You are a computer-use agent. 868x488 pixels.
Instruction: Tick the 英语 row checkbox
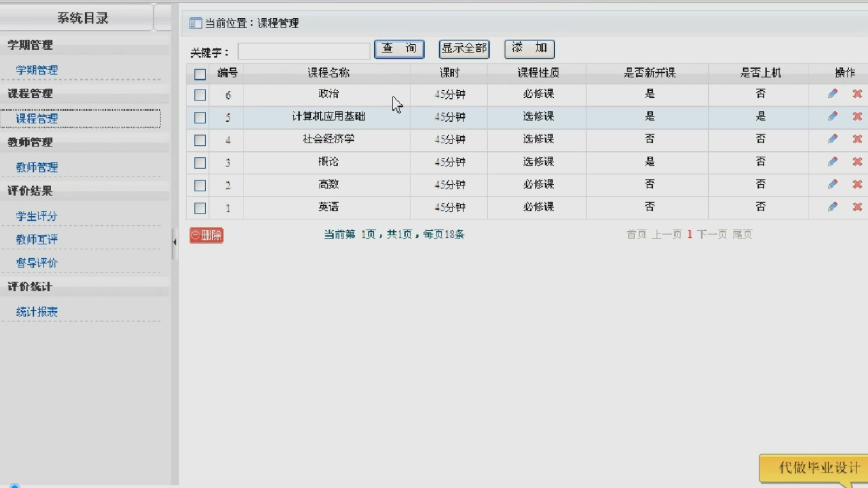coord(200,208)
